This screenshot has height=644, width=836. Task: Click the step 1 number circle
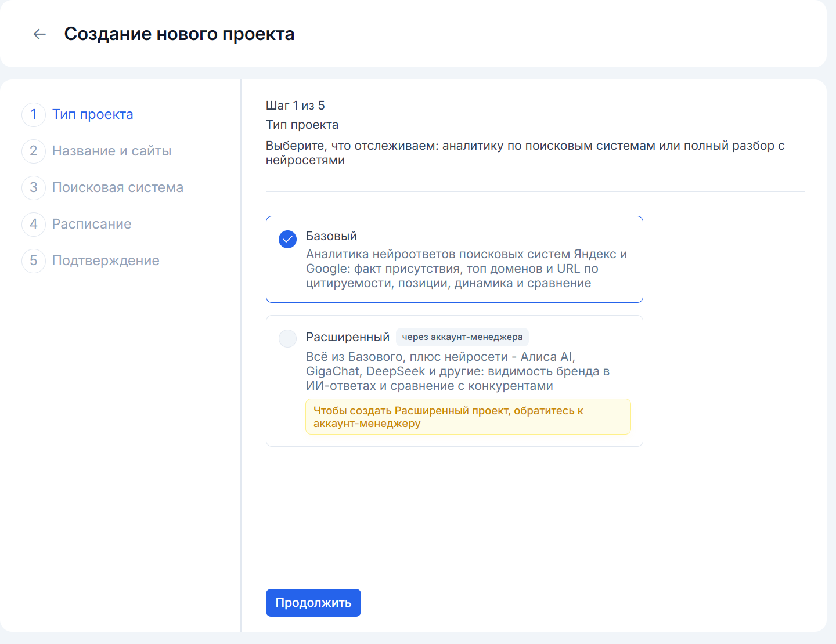point(34,114)
